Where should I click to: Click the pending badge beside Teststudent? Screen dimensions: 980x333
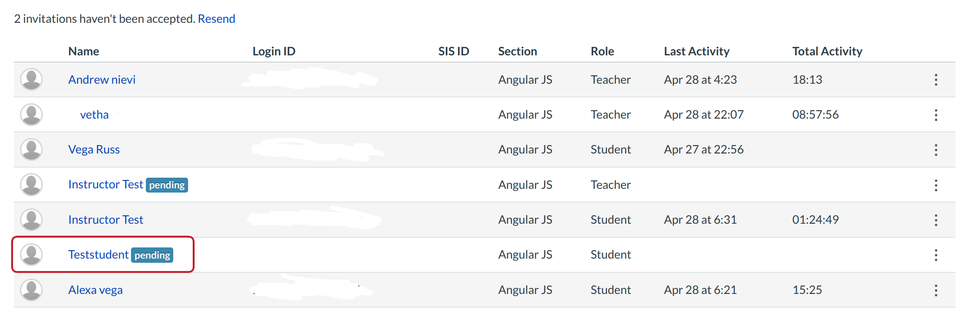click(152, 255)
